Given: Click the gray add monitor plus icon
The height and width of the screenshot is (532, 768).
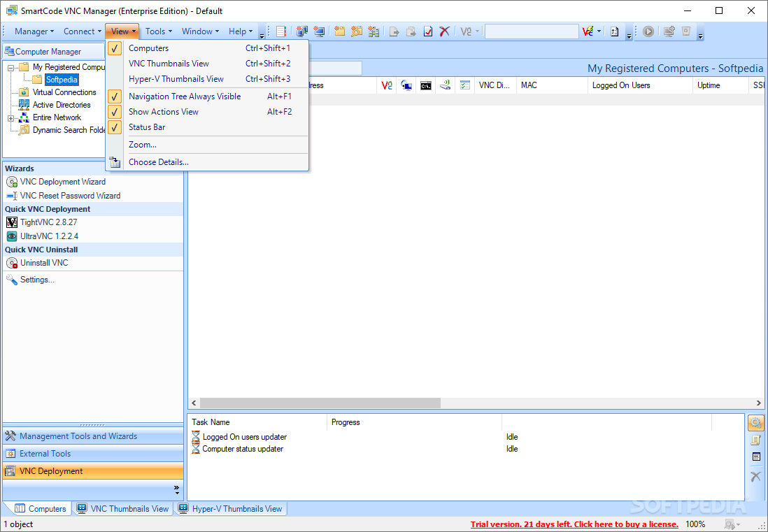Looking at the screenshot, I should point(669,31).
